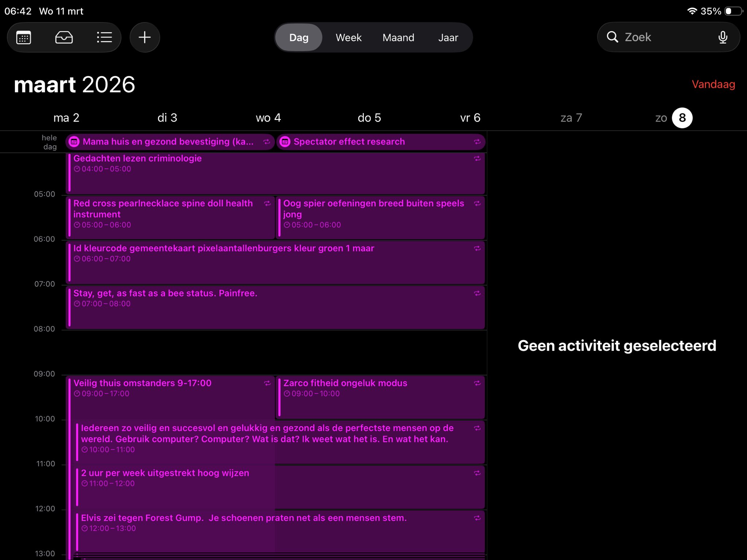
Task: Select day wo 4 in header
Action: pos(268,118)
